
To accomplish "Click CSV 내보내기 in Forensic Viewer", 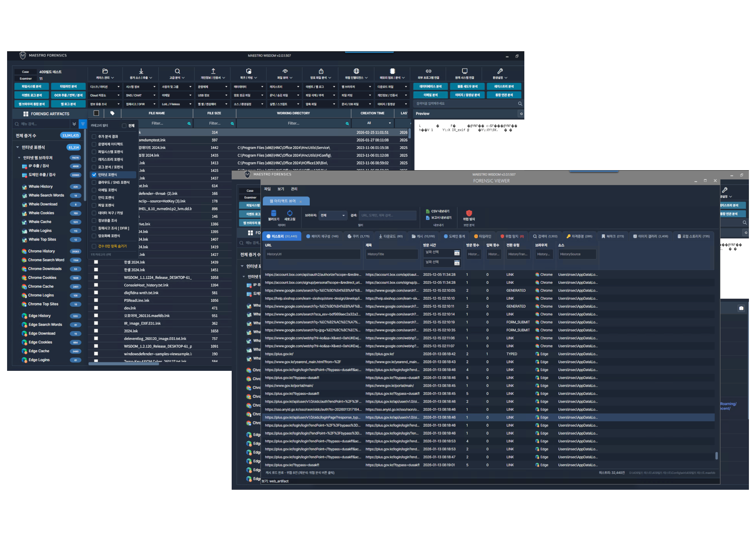I will point(438,211).
